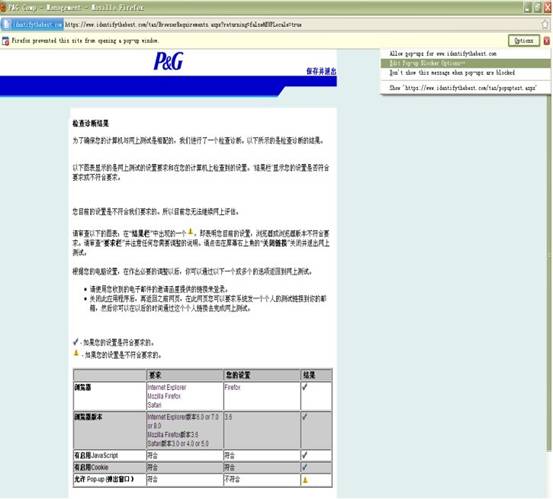Choose 'Edit Pop-up Blocker Options' menu entry

coord(465,63)
